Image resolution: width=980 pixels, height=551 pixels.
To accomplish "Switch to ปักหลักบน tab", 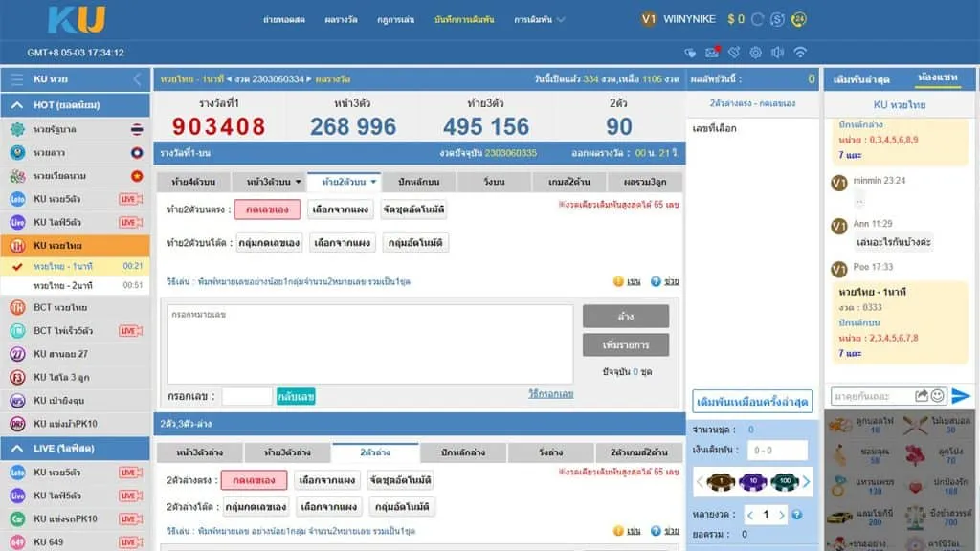I will [419, 182].
